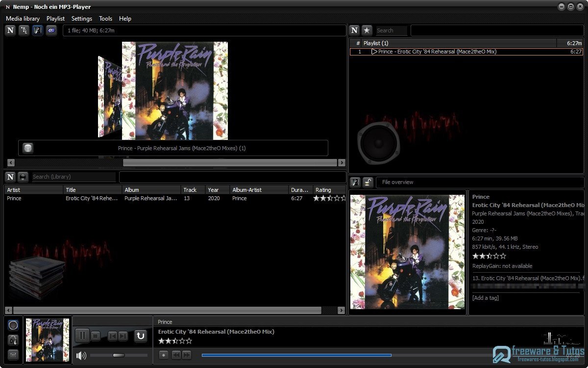Set the rating stars in the library row
Image resolution: width=588 pixels, height=368 pixels.
pyautogui.click(x=329, y=198)
